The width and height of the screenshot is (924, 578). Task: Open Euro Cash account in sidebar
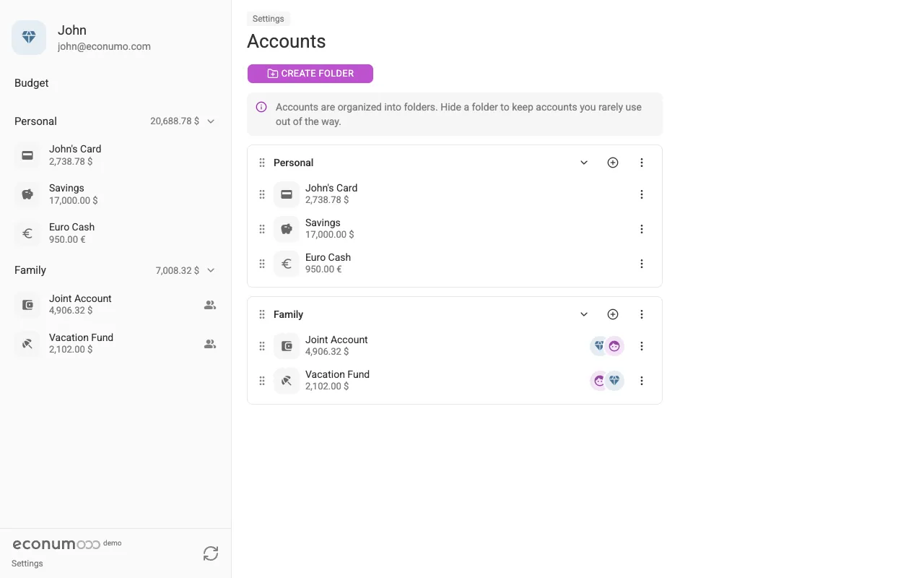115,233
